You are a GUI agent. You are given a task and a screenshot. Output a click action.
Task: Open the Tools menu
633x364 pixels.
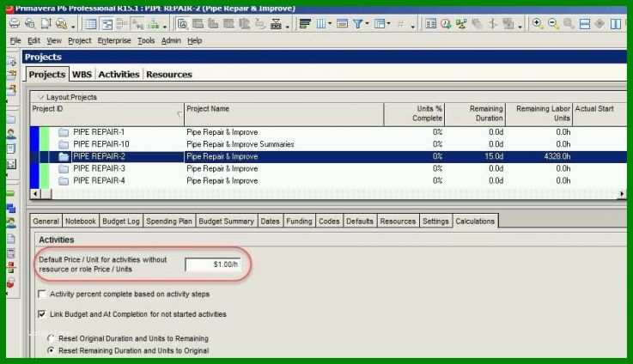coord(146,40)
